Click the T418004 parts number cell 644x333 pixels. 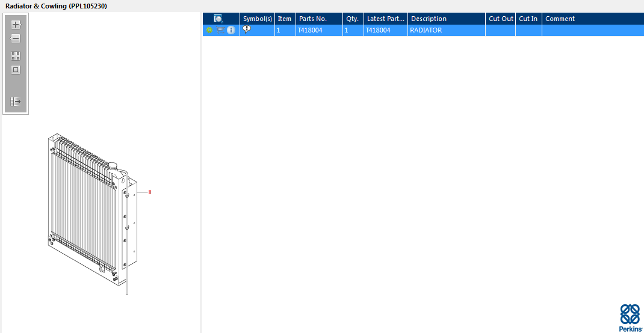pos(319,30)
